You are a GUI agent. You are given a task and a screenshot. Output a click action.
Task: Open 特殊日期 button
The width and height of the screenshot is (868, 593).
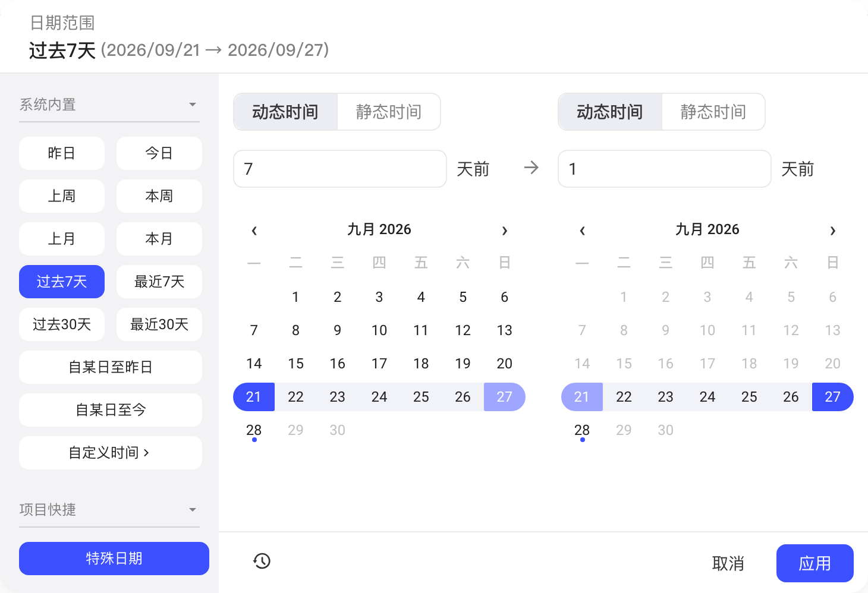point(114,559)
